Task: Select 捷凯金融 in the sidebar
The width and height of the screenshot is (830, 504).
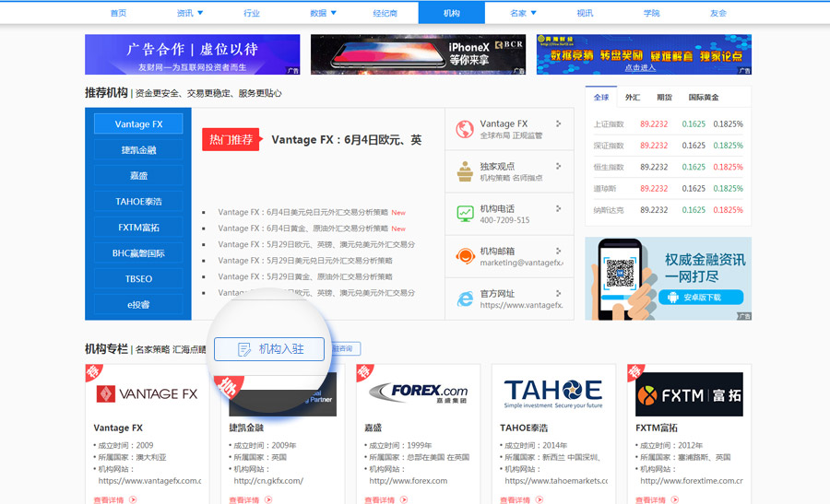Action: tap(138, 150)
